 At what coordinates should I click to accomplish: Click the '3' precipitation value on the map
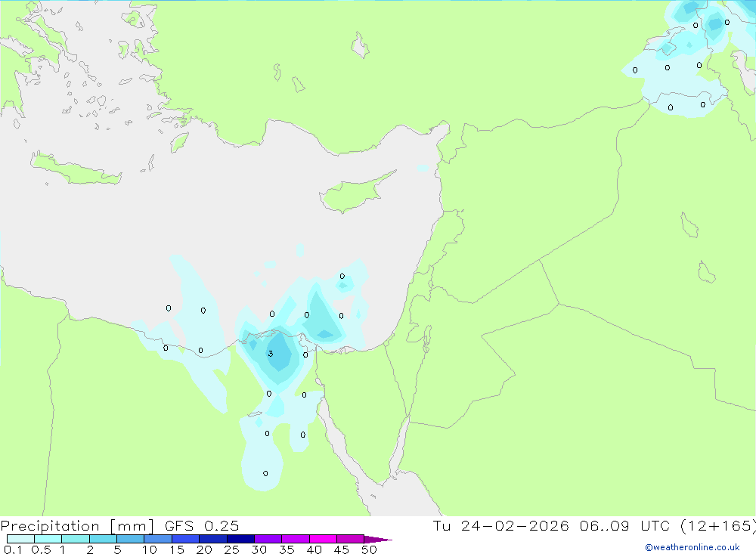(x=271, y=354)
